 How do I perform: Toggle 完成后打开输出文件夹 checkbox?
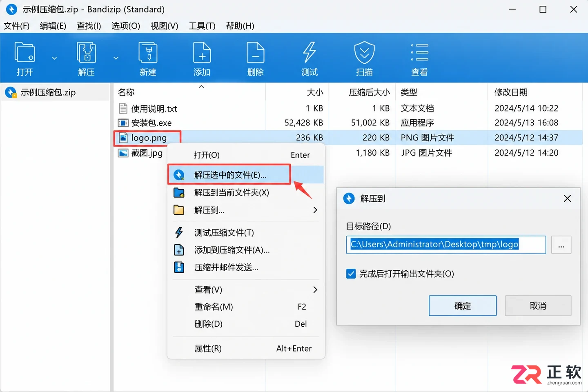(351, 274)
